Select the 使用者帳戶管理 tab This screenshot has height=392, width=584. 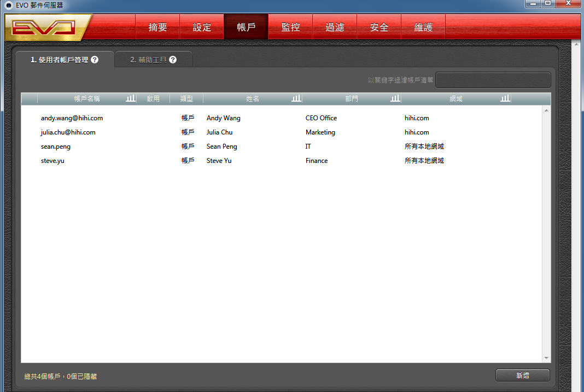click(x=59, y=60)
